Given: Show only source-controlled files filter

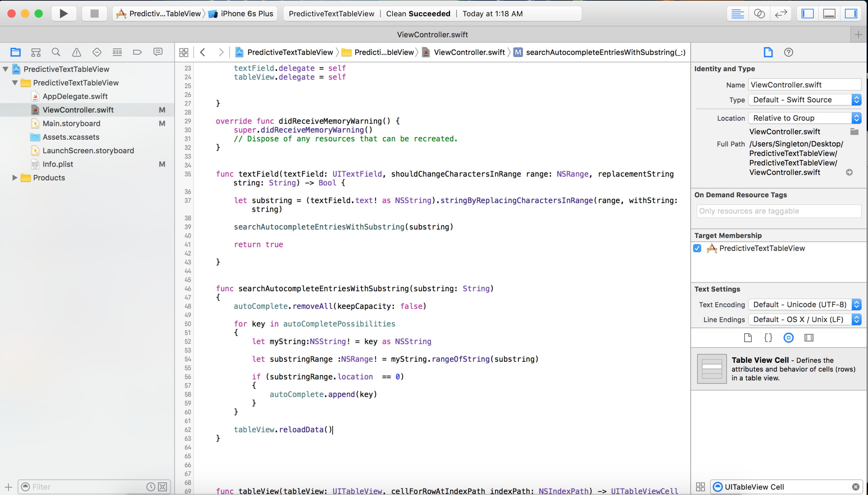Looking at the screenshot, I should [x=162, y=487].
